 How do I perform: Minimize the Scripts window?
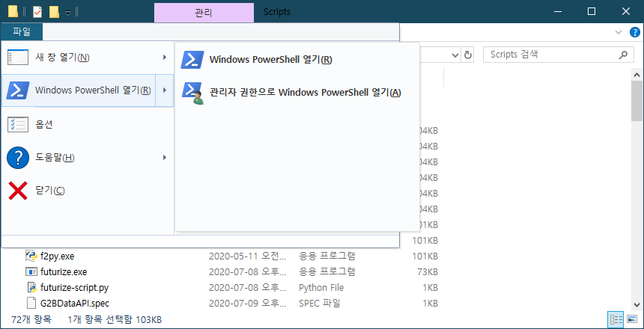[557, 11]
